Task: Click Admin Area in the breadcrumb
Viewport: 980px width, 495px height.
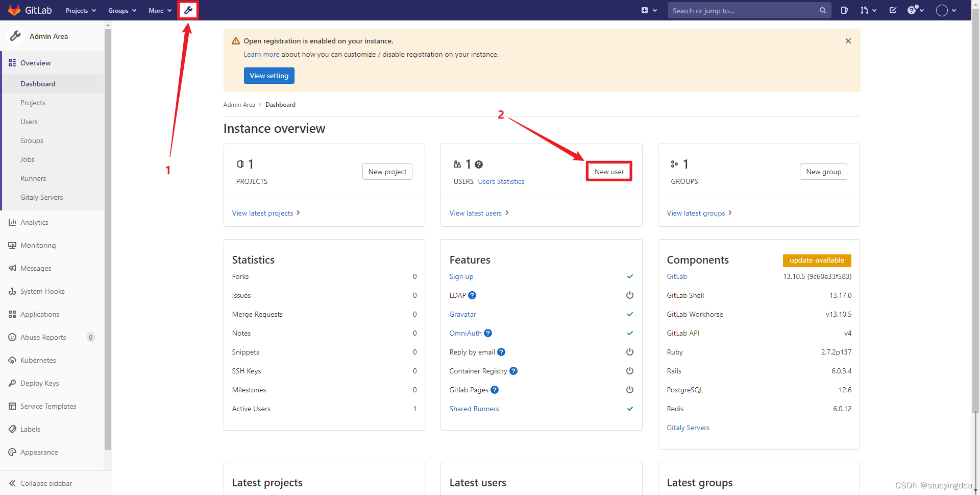Action: point(239,105)
